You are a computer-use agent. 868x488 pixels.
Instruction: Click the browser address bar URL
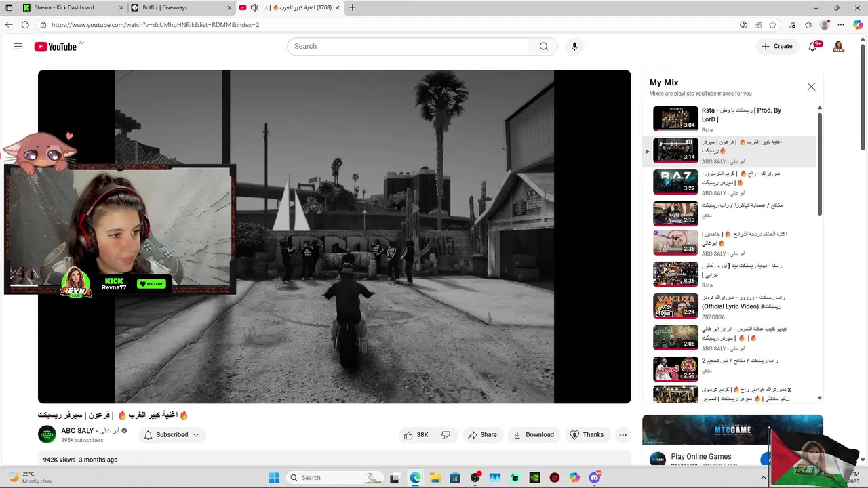point(155,25)
